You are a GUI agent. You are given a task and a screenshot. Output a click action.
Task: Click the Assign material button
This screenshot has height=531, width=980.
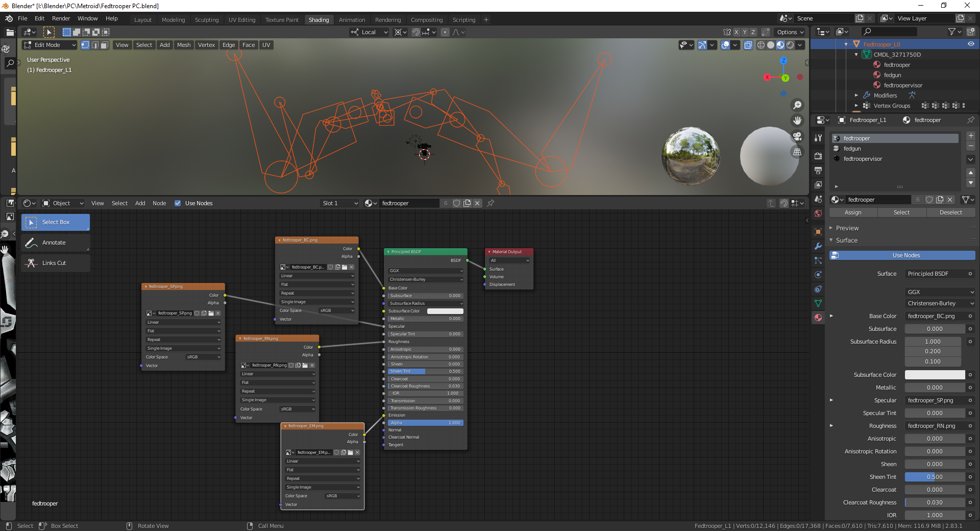coord(853,212)
